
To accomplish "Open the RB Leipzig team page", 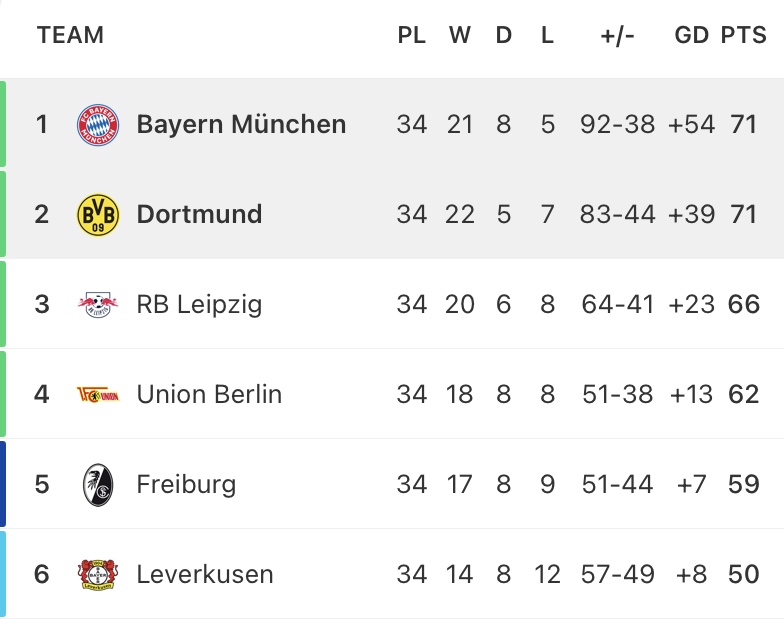I will pos(199,304).
